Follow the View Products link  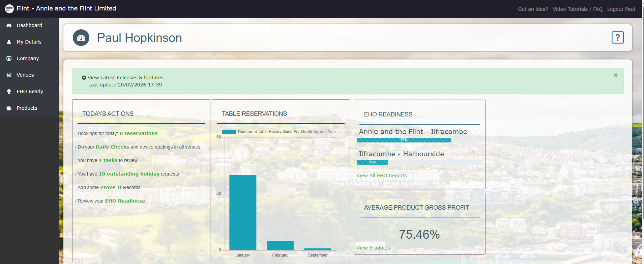[x=373, y=248]
